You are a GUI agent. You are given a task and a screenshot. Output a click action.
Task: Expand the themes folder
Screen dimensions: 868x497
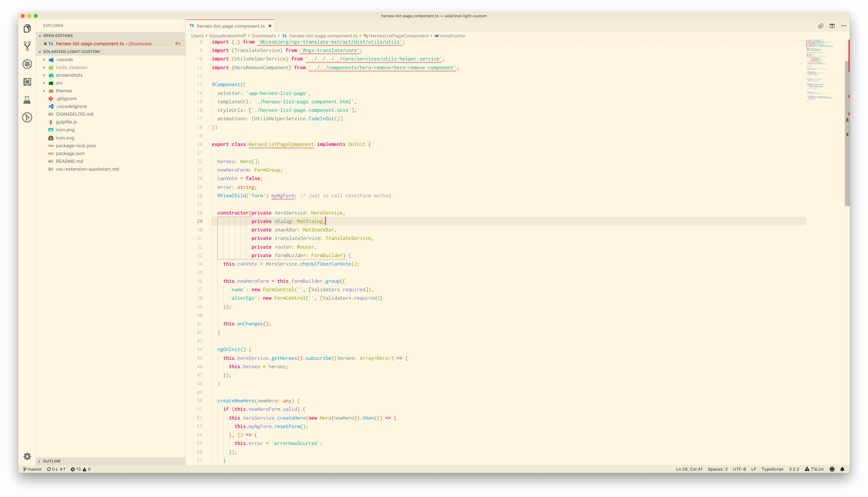(x=64, y=91)
